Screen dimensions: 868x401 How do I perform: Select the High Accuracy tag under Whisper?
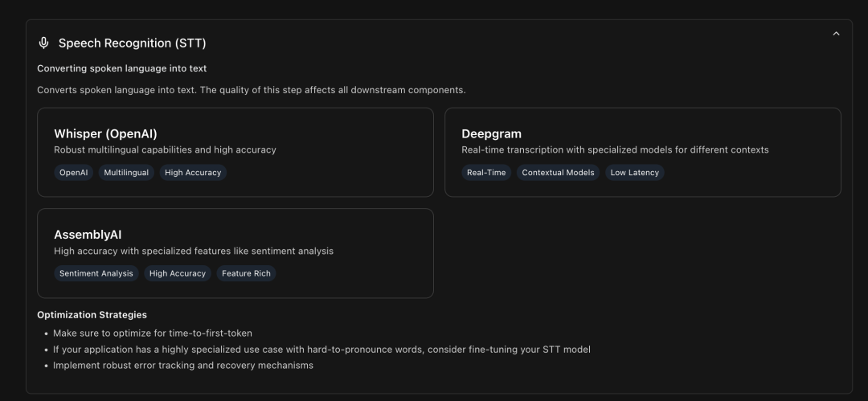click(x=193, y=172)
